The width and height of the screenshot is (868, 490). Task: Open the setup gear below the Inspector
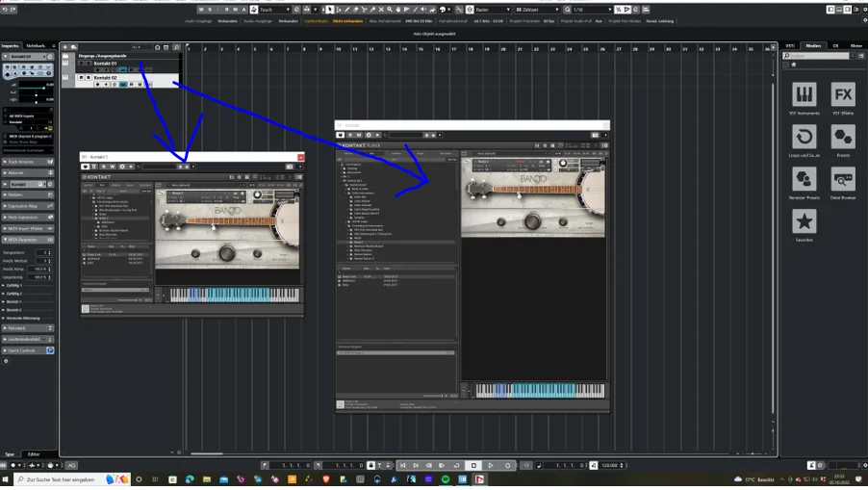coord(6,361)
